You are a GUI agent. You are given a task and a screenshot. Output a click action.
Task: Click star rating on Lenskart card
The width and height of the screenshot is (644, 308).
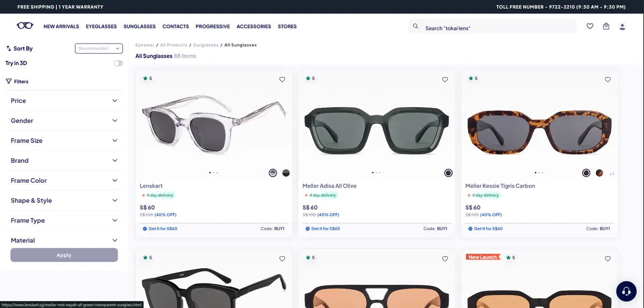tap(148, 78)
